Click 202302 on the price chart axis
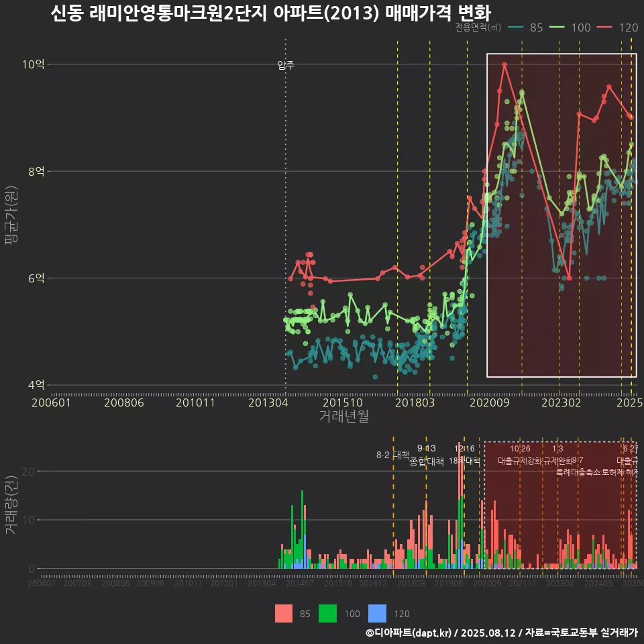This screenshot has height=644, width=644. click(561, 402)
